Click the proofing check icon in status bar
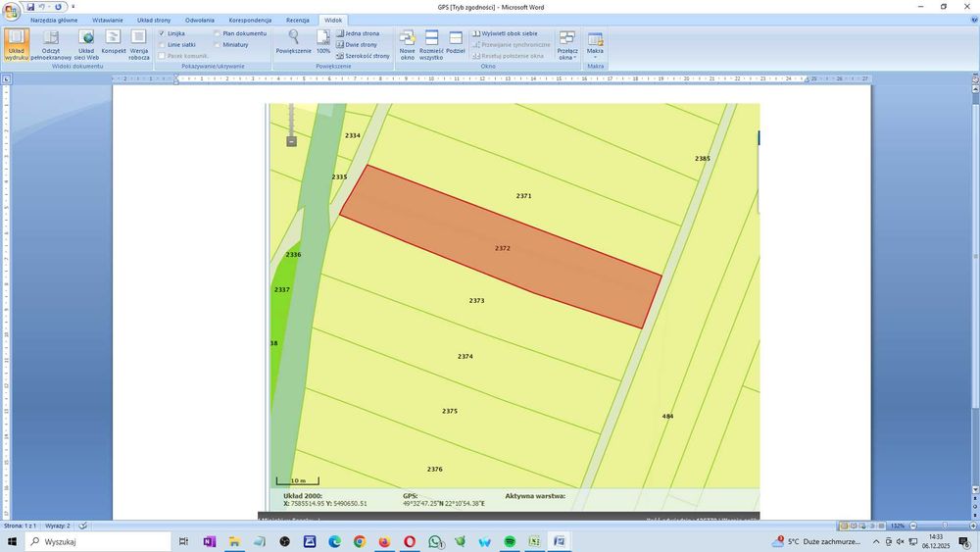Viewport: 980px width, 552px height. (83, 526)
